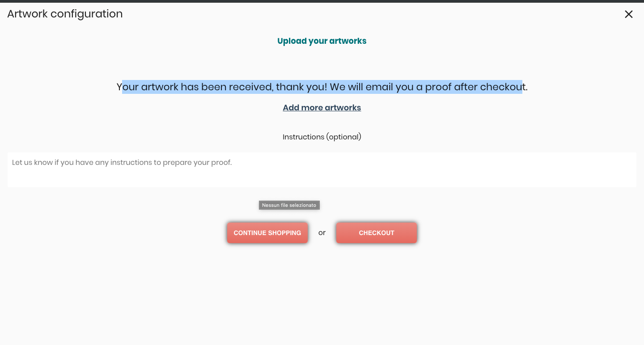Viewport: 644px width, 345px height.
Task: Click the Artwork configuration title text
Action: pos(65,14)
